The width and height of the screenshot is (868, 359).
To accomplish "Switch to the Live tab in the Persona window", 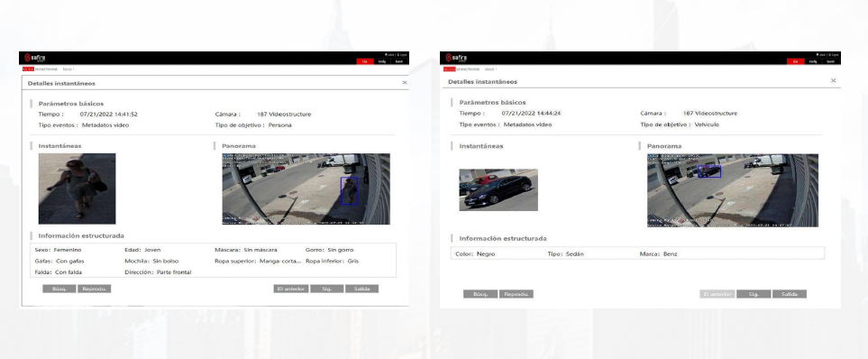I will (364, 61).
